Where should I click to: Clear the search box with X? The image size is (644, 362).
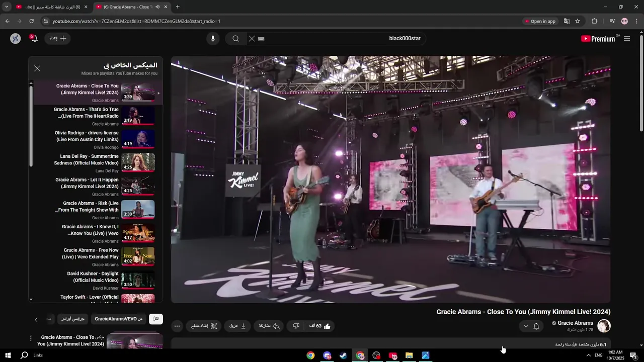[x=252, y=39]
